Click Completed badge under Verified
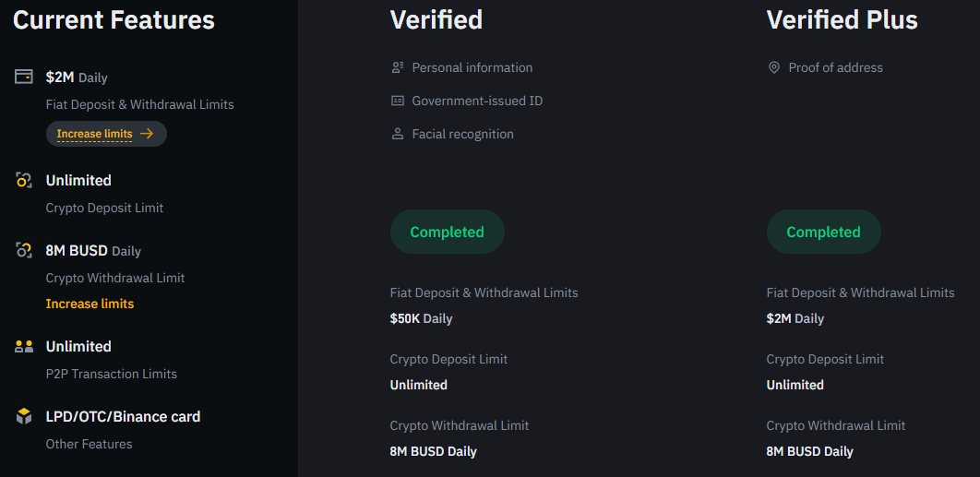The image size is (980, 477). pyautogui.click(x=448, y=232)
